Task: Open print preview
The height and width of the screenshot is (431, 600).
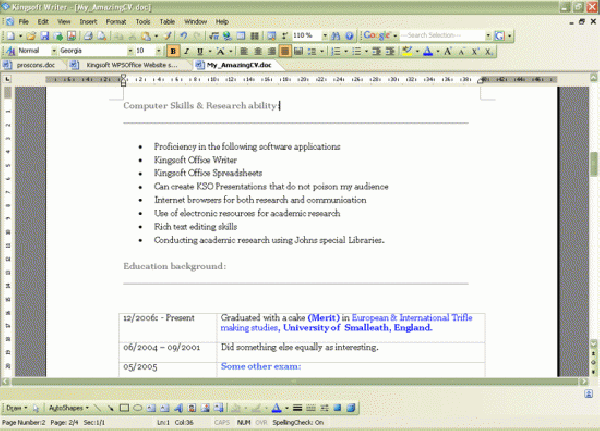Action: 101,36
